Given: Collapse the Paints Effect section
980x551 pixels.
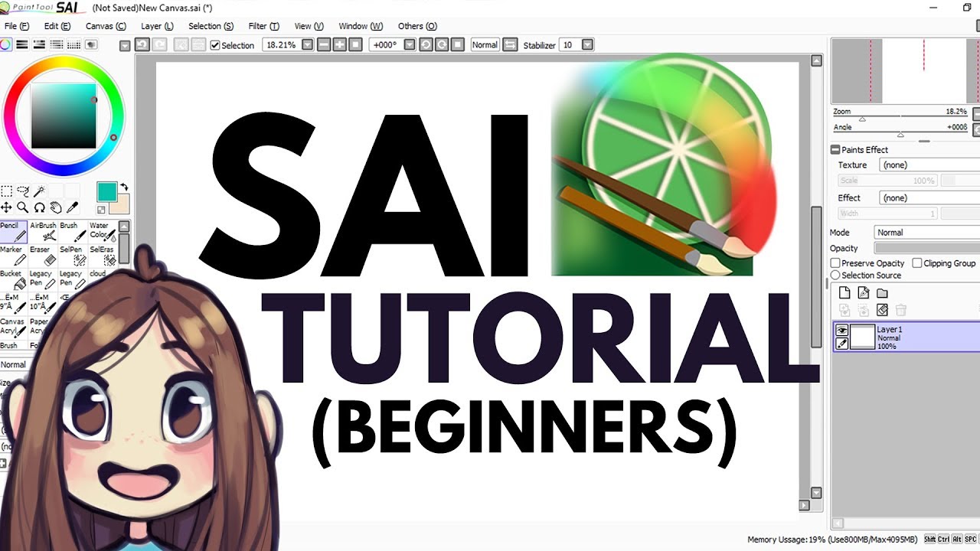Looking at the screenshot, I should coord(835,150).
